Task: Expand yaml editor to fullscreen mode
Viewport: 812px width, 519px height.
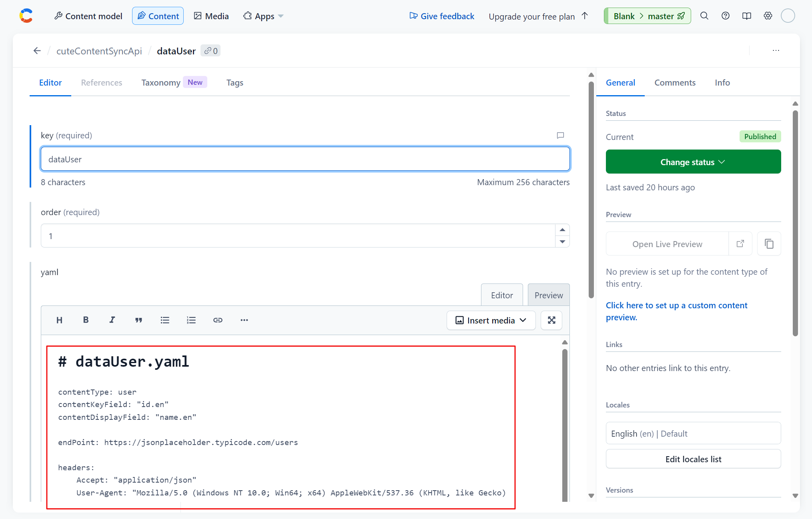Action: (x=551, y=320)
